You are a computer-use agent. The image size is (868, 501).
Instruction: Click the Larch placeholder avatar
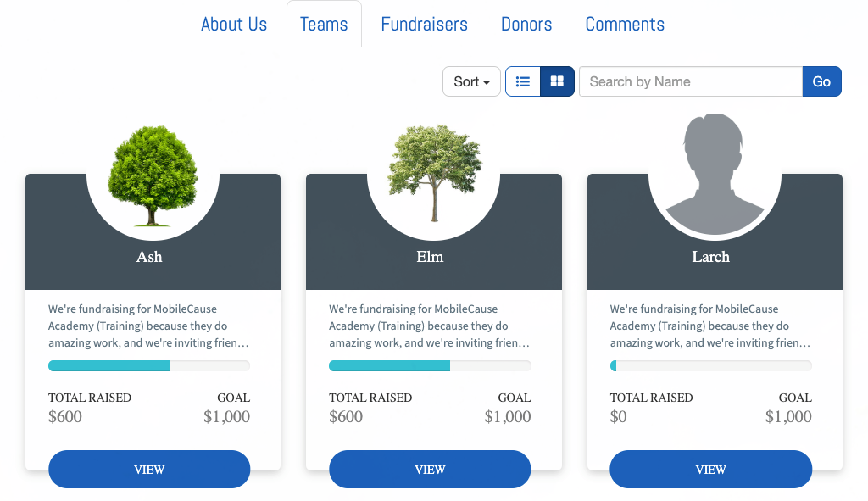(x=715, y=174)
